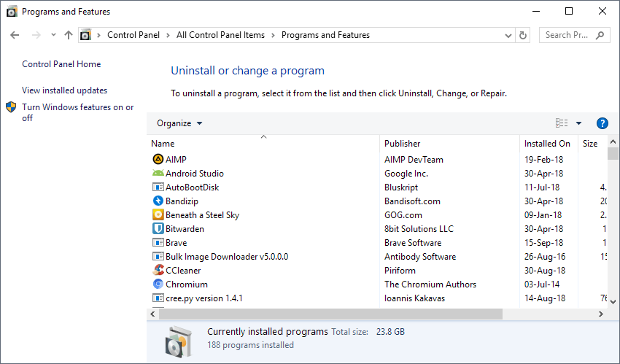620x364 pixels.
Task: Change view using the view icon
Action: (562, 123)
